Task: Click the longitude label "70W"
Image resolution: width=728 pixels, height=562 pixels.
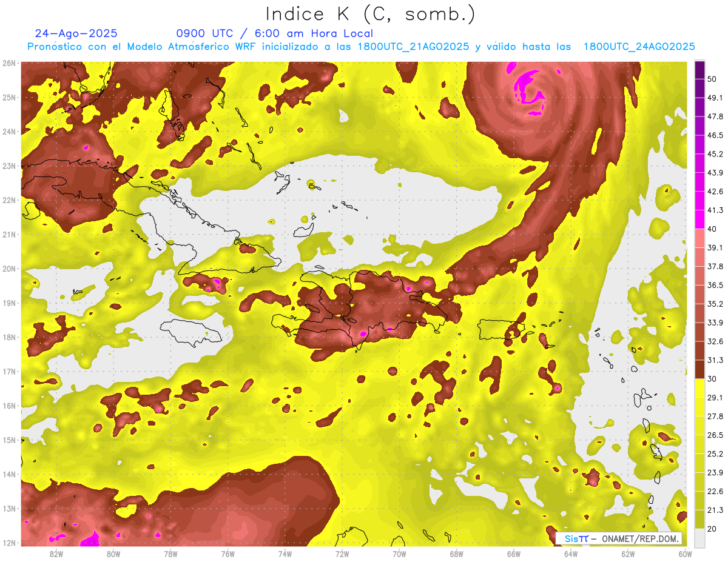Action: pyautogui.click(x=399, y=554)
